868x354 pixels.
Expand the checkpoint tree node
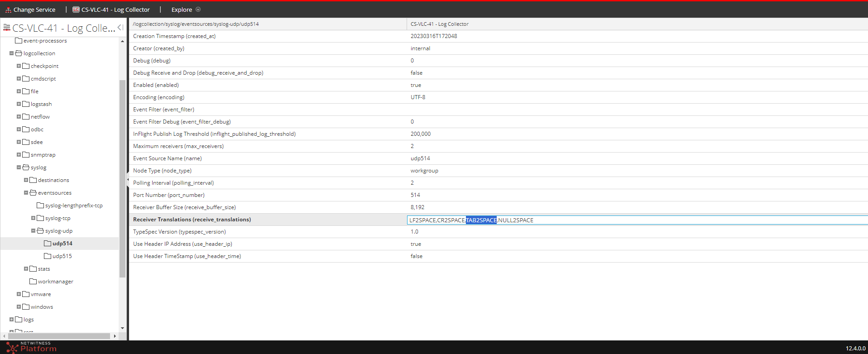coord(19,66)
